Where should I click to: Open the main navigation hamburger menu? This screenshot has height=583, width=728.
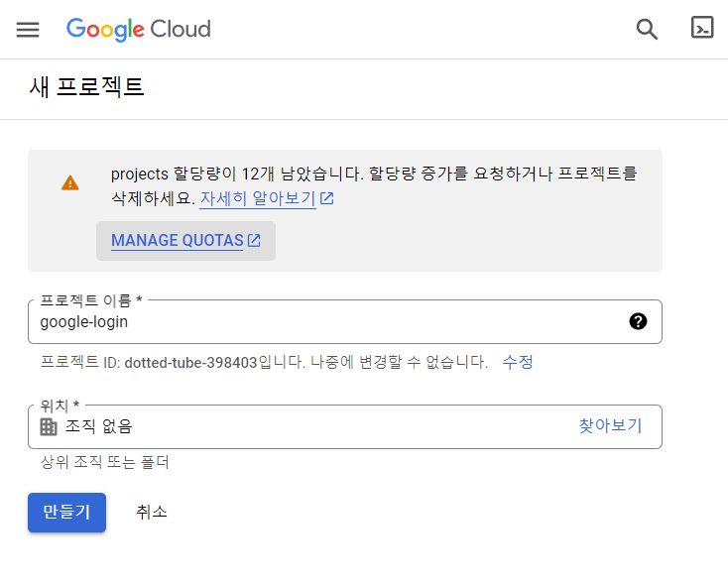pos(28,29)
